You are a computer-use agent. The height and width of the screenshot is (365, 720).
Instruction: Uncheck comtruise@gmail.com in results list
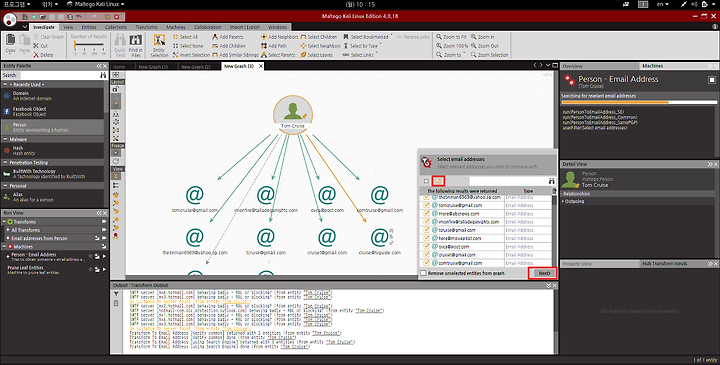[427, 263]
